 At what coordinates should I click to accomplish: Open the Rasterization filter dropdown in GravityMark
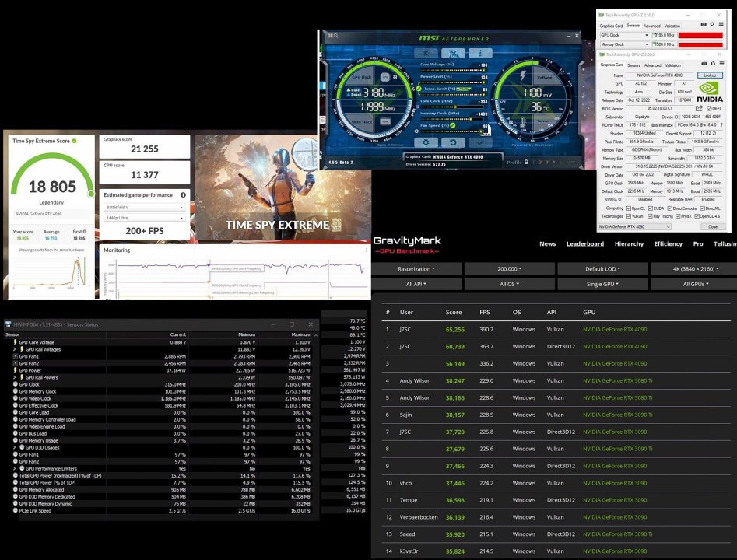point(414,268)
